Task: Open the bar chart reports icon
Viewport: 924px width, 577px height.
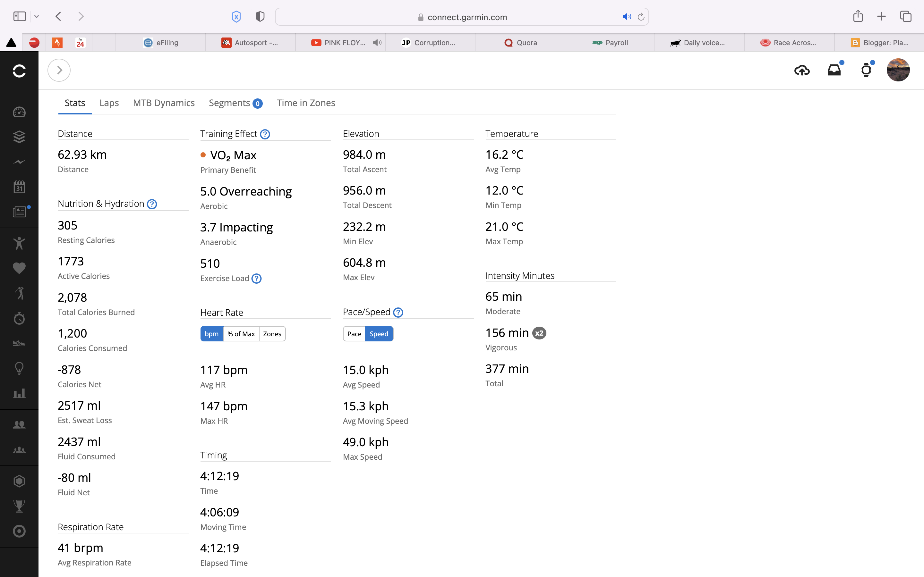Action: coord(19,393)
